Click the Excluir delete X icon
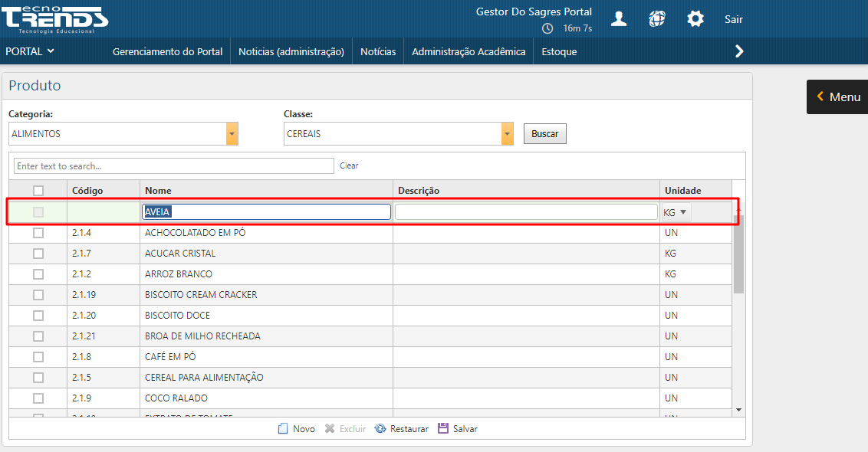Viewport: 868px width, 452px height. pos(330,429)
